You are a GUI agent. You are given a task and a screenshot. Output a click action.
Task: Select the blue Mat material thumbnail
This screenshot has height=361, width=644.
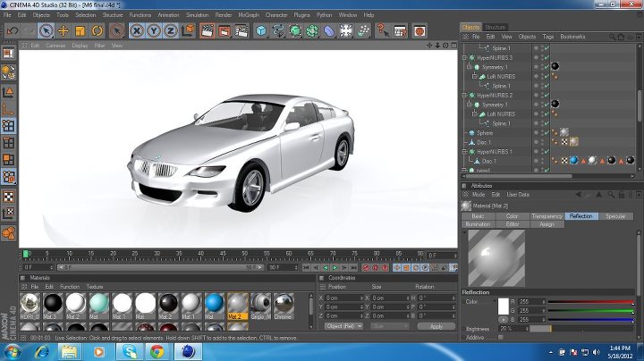coord(214,306)
